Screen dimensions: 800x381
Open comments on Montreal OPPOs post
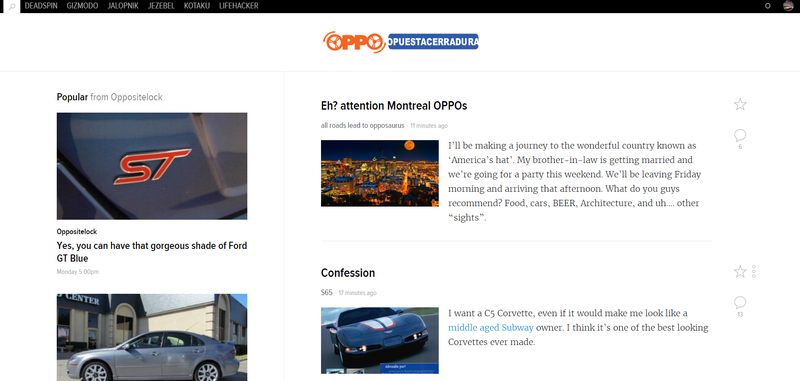[740, 135]
